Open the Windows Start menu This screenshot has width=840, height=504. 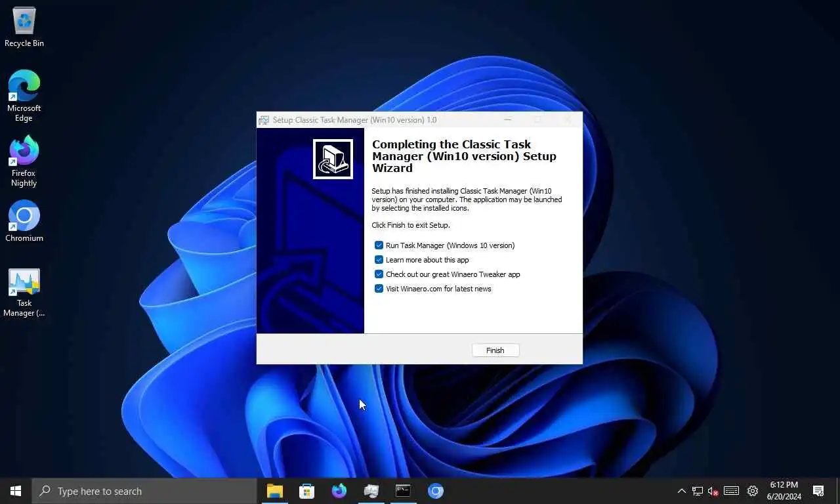(16, 491)
